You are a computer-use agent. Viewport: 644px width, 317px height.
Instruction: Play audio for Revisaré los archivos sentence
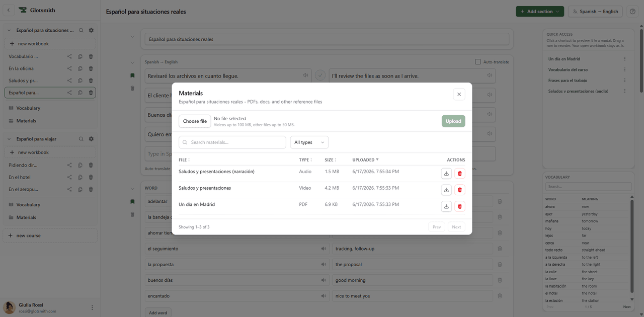305,76
